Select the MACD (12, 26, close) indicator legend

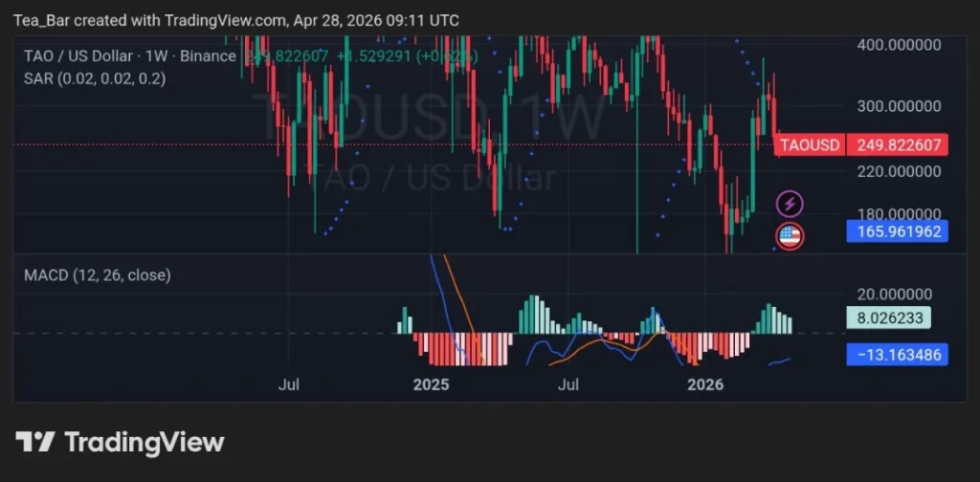[x=98, y=275]
